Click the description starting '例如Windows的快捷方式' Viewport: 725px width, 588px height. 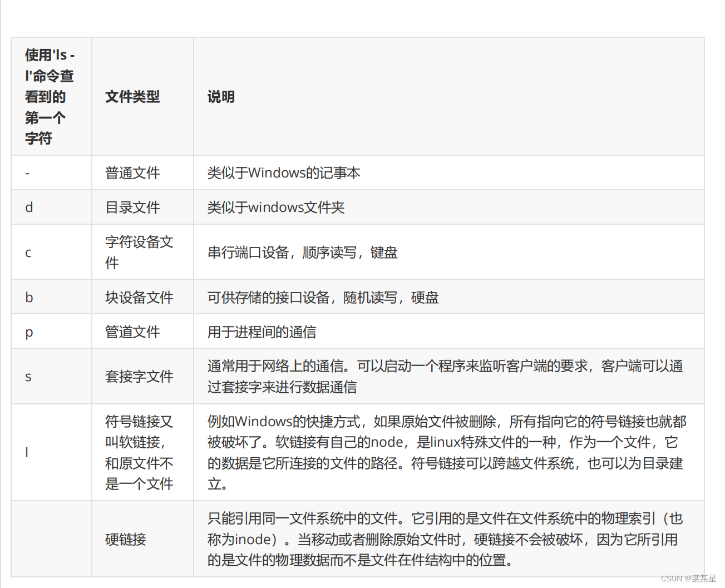(x=447, y=452)
